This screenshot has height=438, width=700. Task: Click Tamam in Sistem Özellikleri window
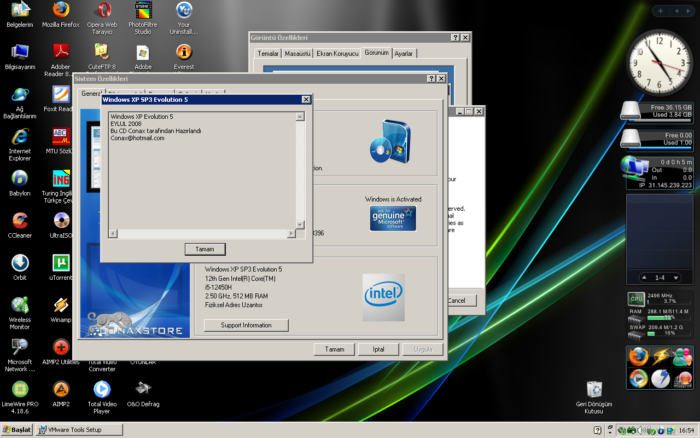(x=334, y=349)
